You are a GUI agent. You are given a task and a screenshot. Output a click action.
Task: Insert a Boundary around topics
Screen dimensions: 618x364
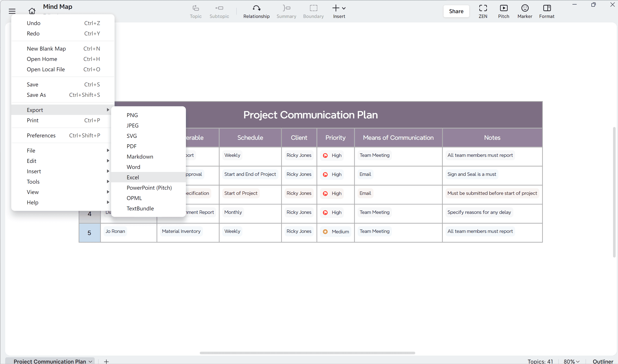(313, 11)
